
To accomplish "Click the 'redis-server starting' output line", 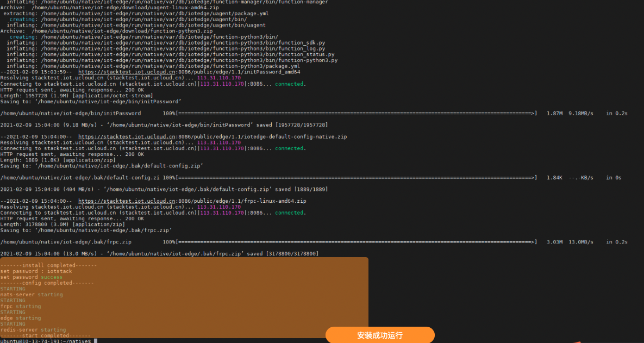I will tap(33, 329).
